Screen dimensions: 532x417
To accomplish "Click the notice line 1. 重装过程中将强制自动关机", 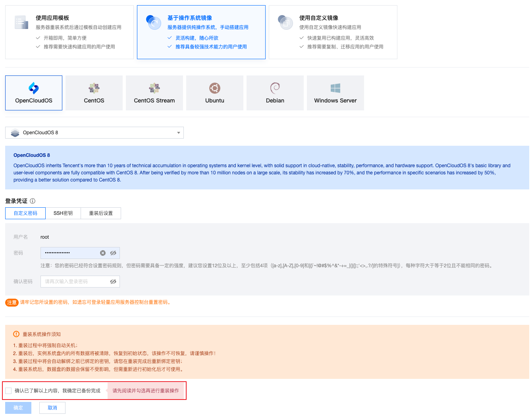I will pos(45,346).
